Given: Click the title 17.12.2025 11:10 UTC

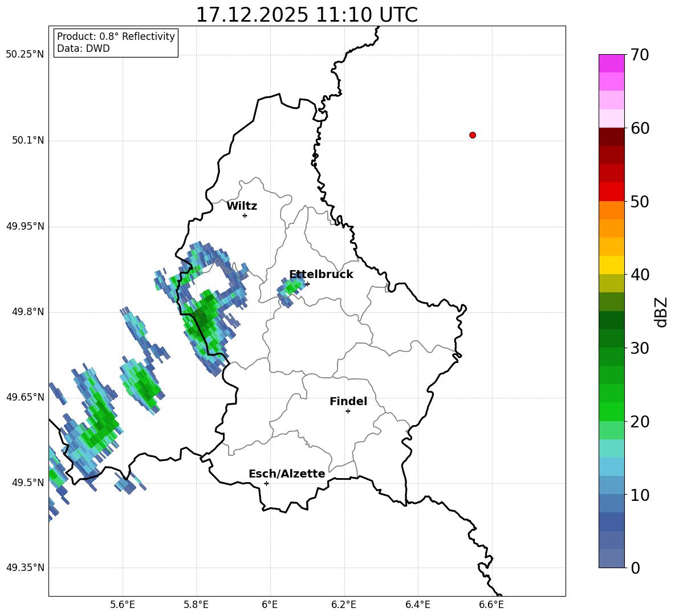Looking at the screenshot, I should click(307, 15).
